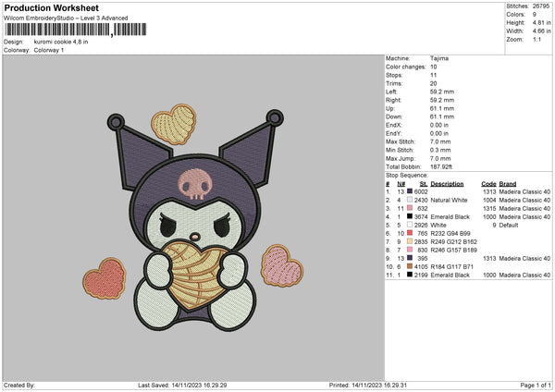Viewport: 555px width, 392px height.
Task: Click the 'Default' brand in row 5
Action: [509, 225]
